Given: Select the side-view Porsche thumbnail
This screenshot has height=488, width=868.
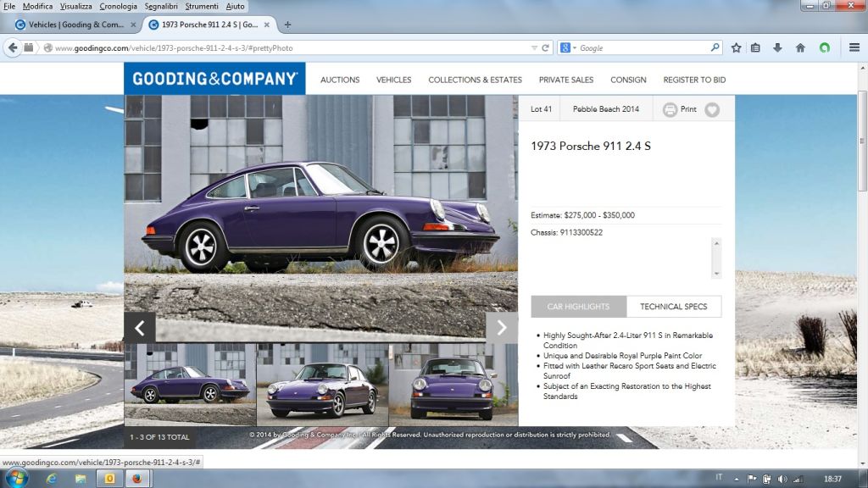Looking at the screenshot, I should pyautogui.click(x=190, y=385).
